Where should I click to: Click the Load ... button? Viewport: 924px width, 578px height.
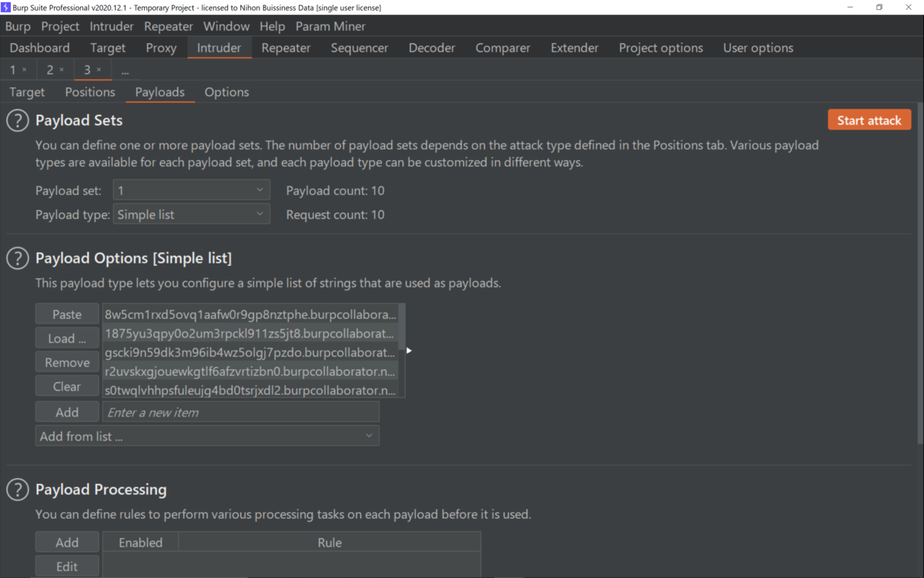tap(67, 338)
